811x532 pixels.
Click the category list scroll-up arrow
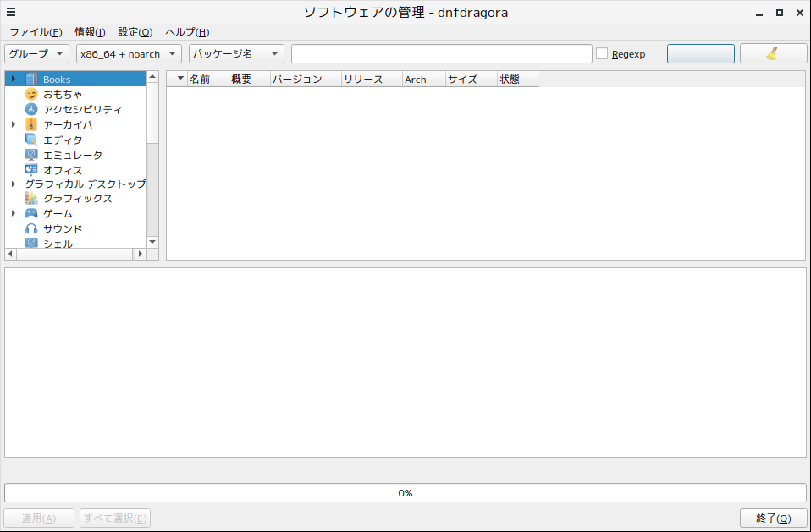(152, 76)
